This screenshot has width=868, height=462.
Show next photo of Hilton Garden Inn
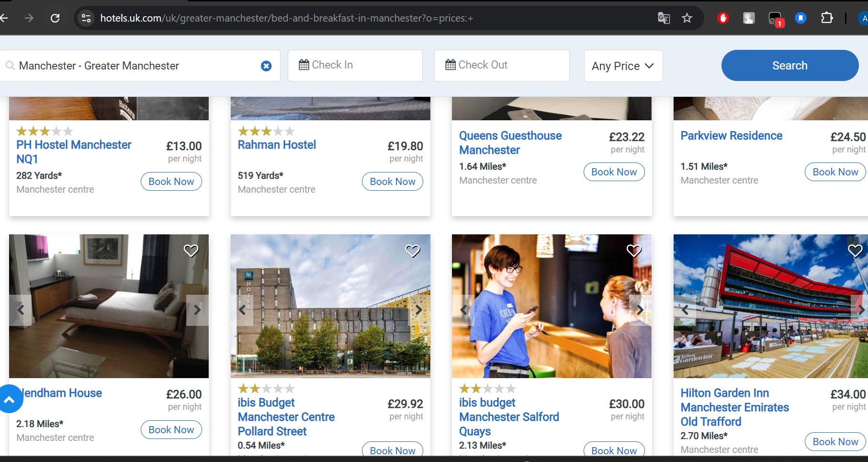860,310
